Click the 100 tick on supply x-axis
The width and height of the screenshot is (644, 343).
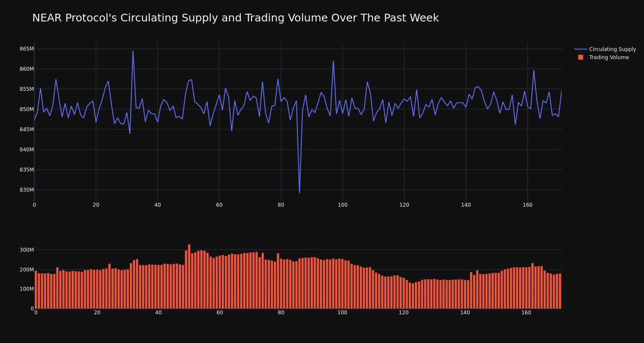tap(342, 205)
